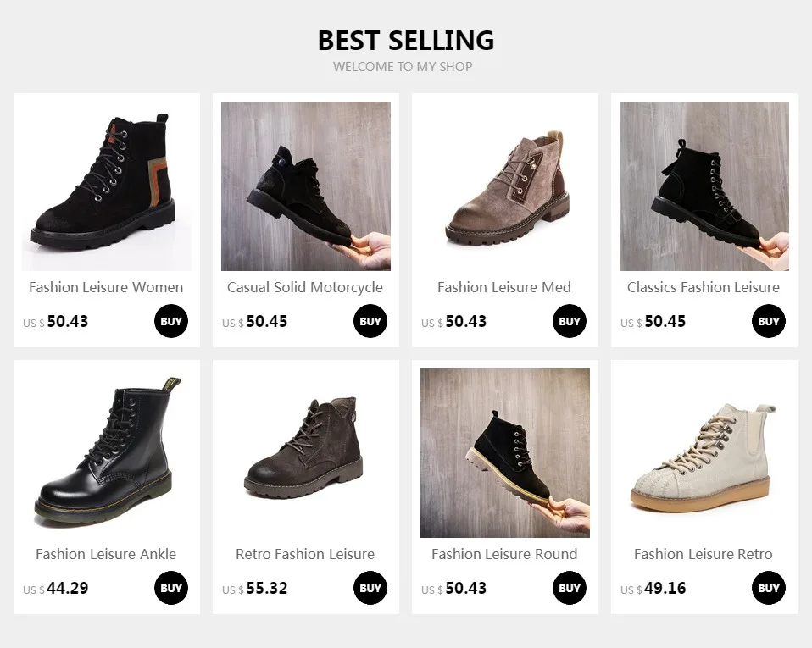Open the glossy black leather ankle boot image
812x648 pixels.
click(107, 453)
